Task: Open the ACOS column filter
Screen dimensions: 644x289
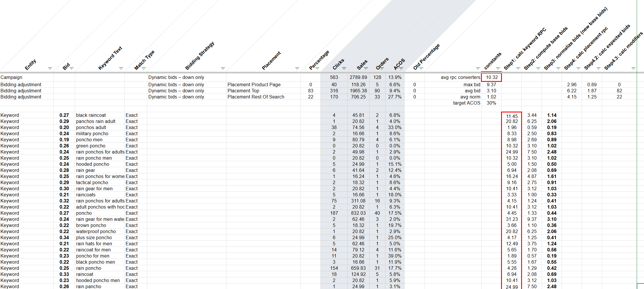Action: pyautogui.click(x=401, y=68)
